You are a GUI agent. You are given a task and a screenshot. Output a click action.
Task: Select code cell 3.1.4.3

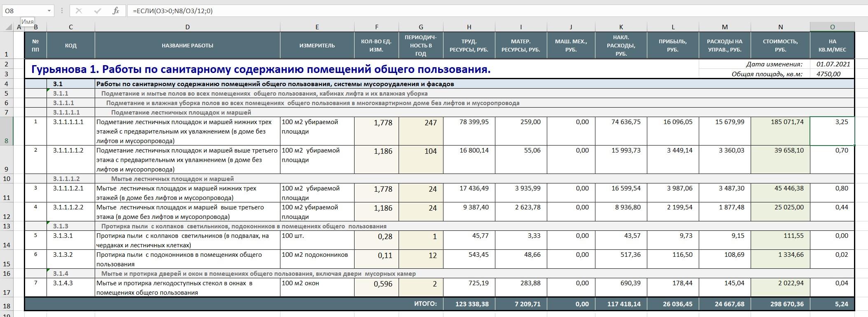tap(71, 288)
